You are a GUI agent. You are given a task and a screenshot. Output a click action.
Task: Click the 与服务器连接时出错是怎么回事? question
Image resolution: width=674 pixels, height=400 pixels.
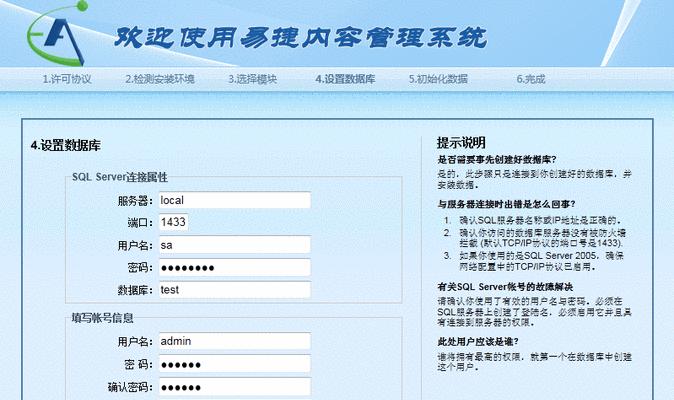506,204
